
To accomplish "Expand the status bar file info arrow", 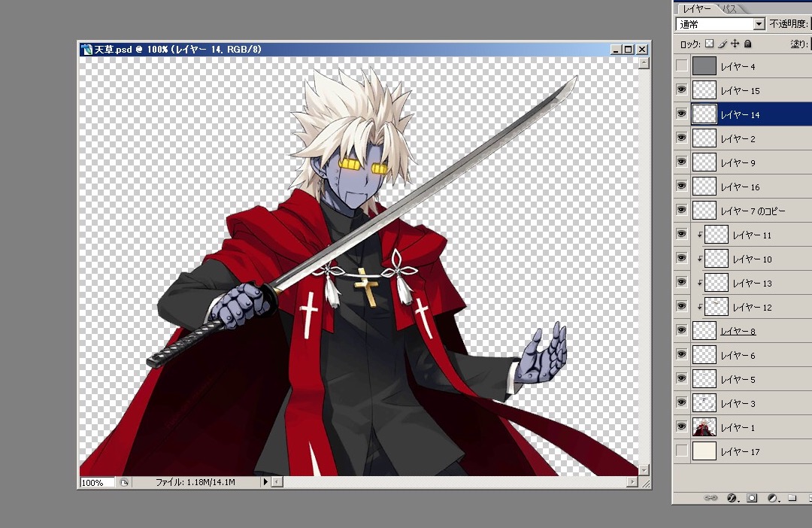I will point(264,481).
